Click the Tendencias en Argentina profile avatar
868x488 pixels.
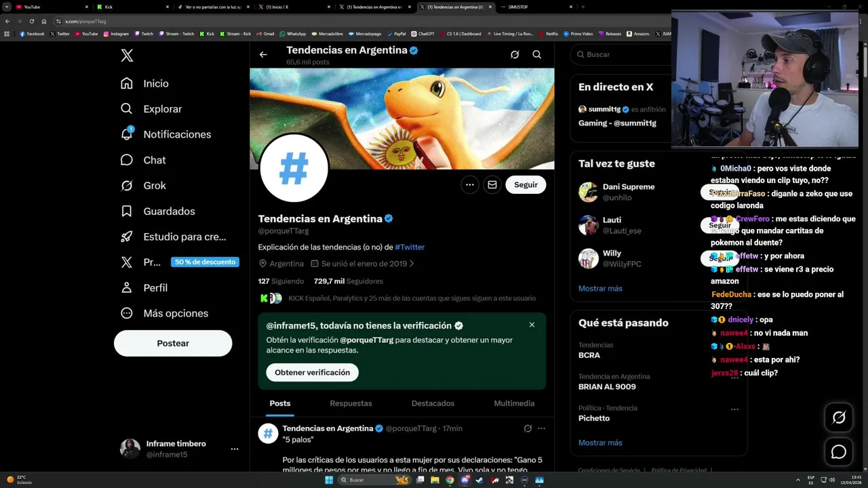[294, 168]
